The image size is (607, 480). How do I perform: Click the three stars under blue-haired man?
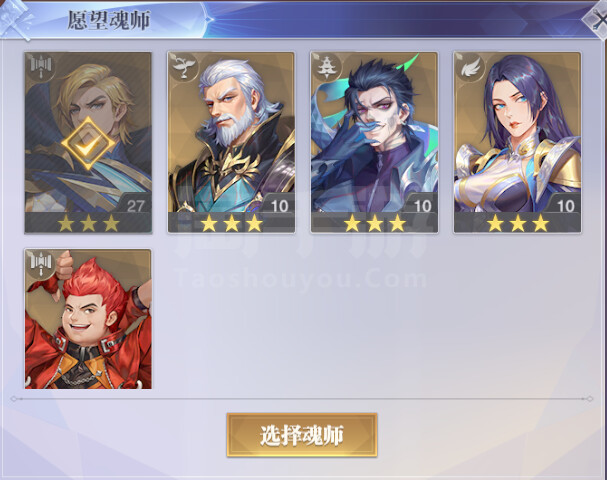click(375, 223)
